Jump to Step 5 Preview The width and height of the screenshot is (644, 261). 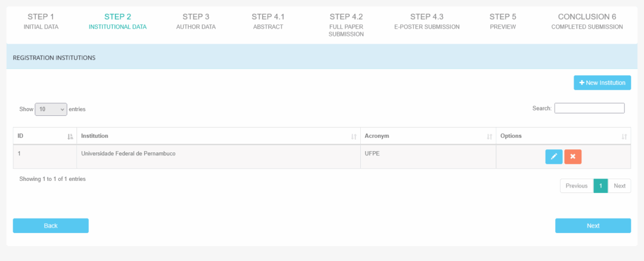coord(503,22)
